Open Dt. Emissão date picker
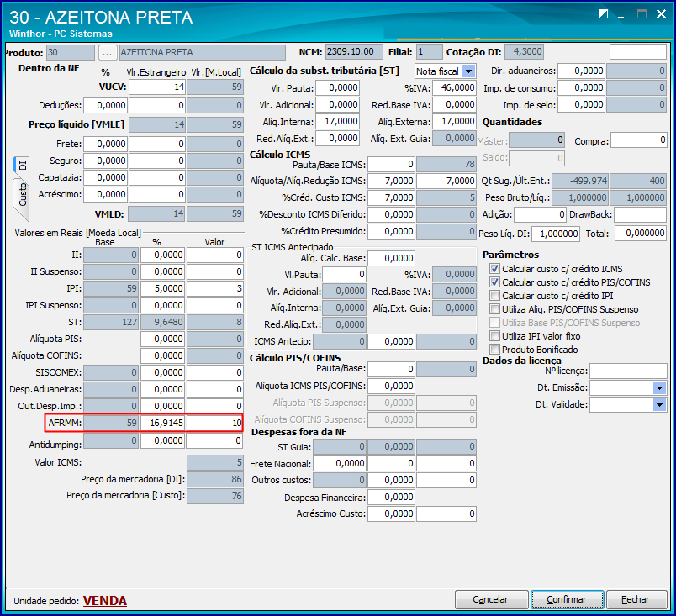The height and width of the screenshot is (616, 676). (x=659, y=388)
